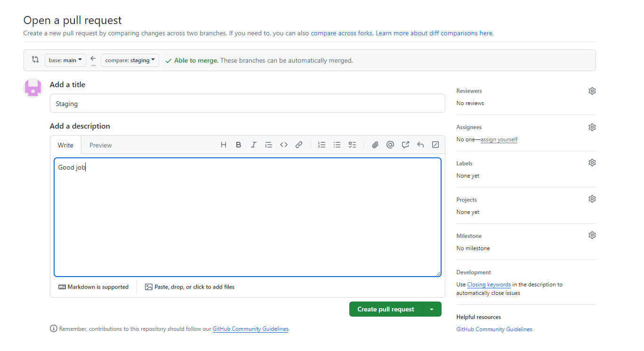Expand the Create pull request options arrow

[x=432, y=310]
